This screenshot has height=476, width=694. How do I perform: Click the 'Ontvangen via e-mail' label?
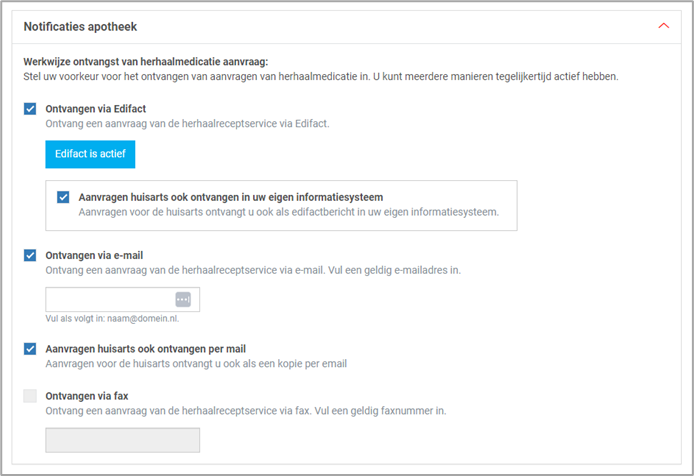(x=94, y=255)
